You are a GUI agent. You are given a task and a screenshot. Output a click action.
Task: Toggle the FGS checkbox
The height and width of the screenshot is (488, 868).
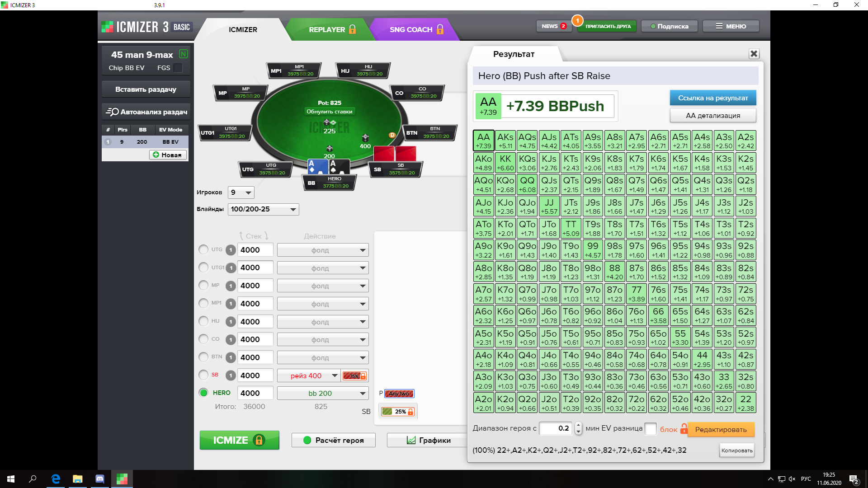[178, 68]
